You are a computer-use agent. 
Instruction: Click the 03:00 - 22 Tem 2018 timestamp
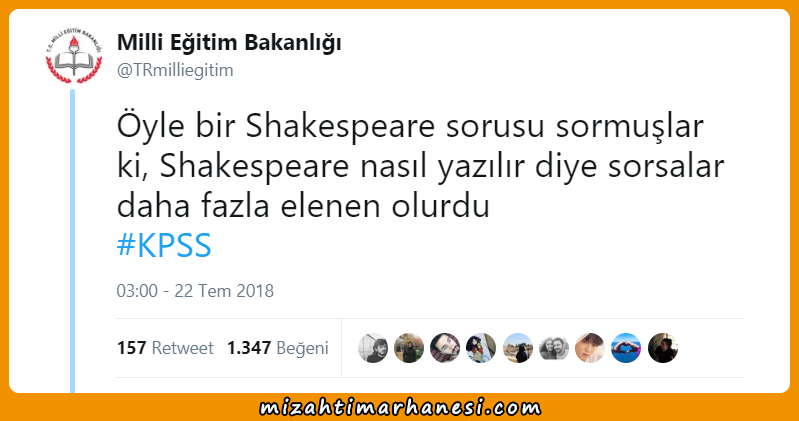click(195, 291)
